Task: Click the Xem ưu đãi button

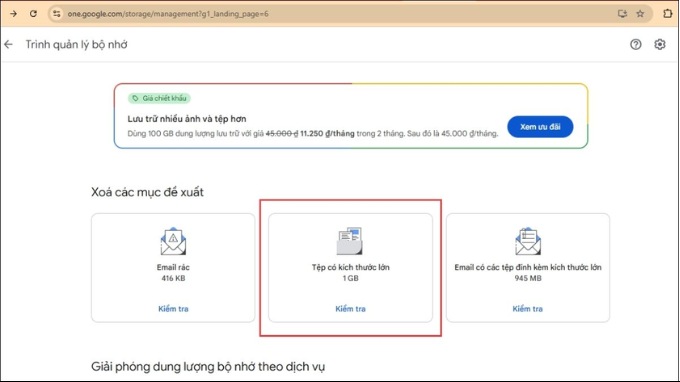Action: point(540,127)
